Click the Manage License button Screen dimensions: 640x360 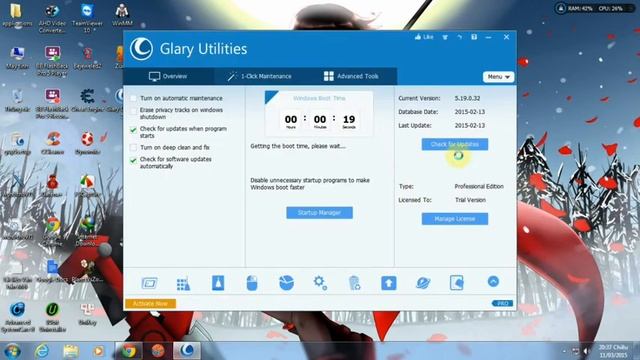pyautogui.click(x=455, y=219)
